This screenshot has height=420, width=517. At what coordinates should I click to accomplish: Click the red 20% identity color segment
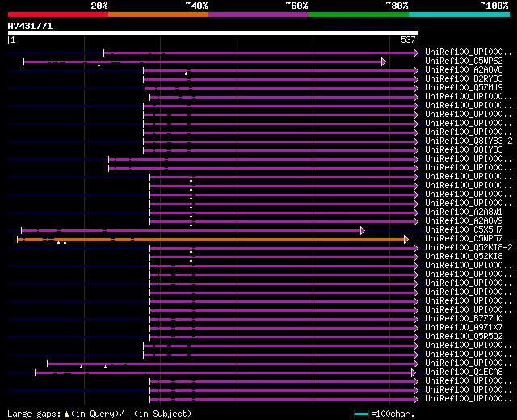click(x=58, y=15)
